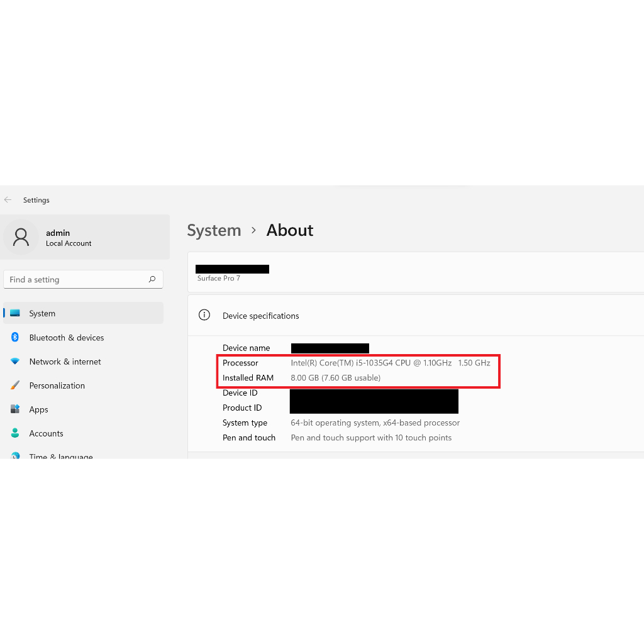
Task: Click the Apps icon in the sidebar
Action: point(15,409)
